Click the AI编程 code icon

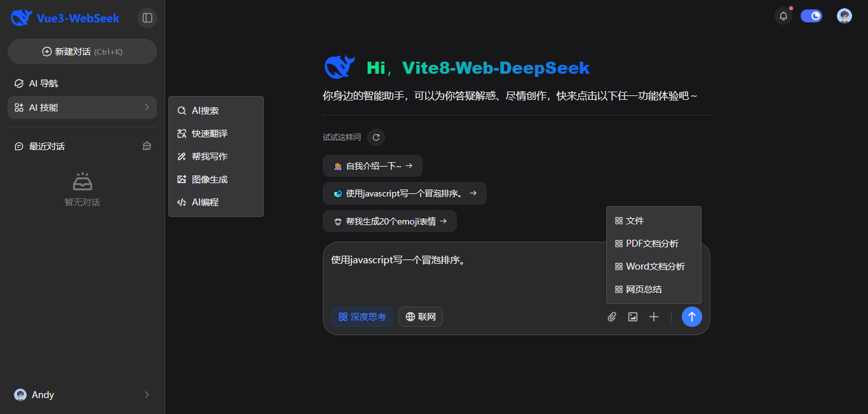click(x=182, y=202)
